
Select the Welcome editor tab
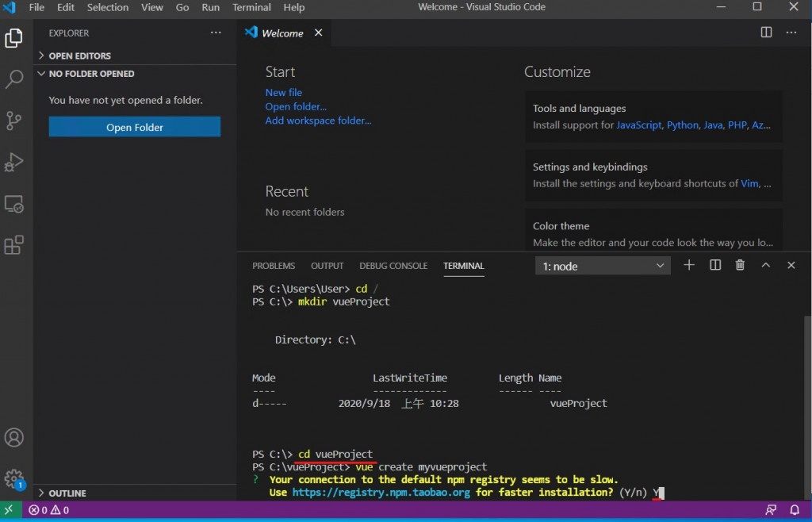[283, 33]
